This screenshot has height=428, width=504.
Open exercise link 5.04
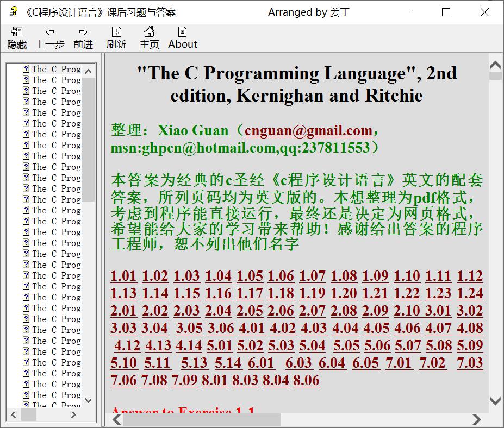[312, 346]
